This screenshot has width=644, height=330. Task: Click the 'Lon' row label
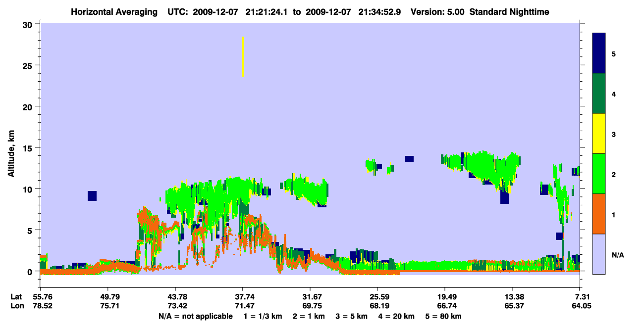17,306
